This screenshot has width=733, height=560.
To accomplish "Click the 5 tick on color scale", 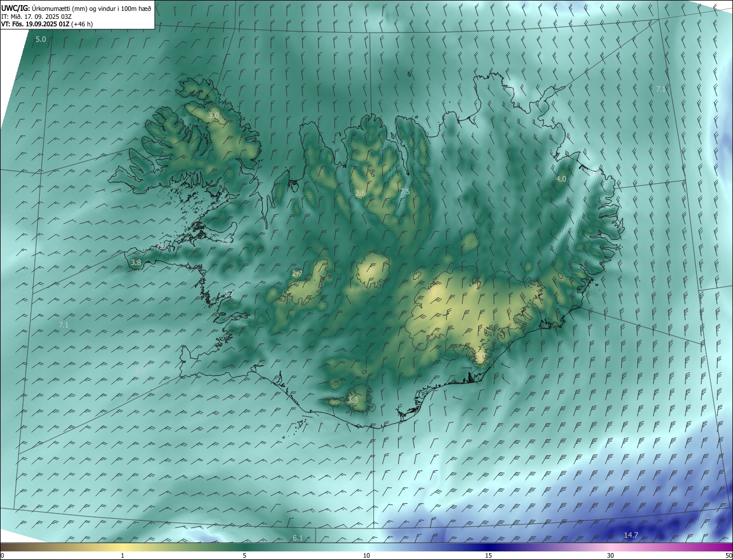I will (x=245, y=555).
